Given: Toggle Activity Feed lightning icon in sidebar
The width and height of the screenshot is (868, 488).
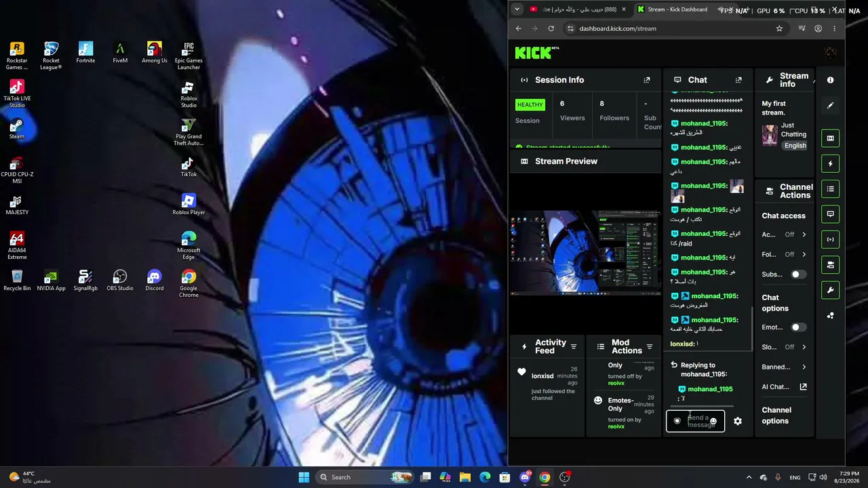Looking at the screenshot, I should click(x=831, y=163).
